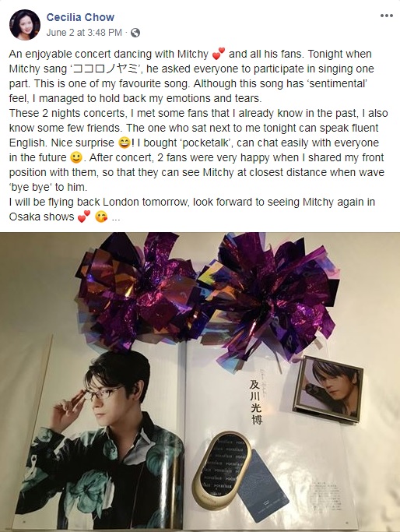This screenshot has height=532, width=400.
Task: Open the three-dot post options menu
Action: [387, 16]
